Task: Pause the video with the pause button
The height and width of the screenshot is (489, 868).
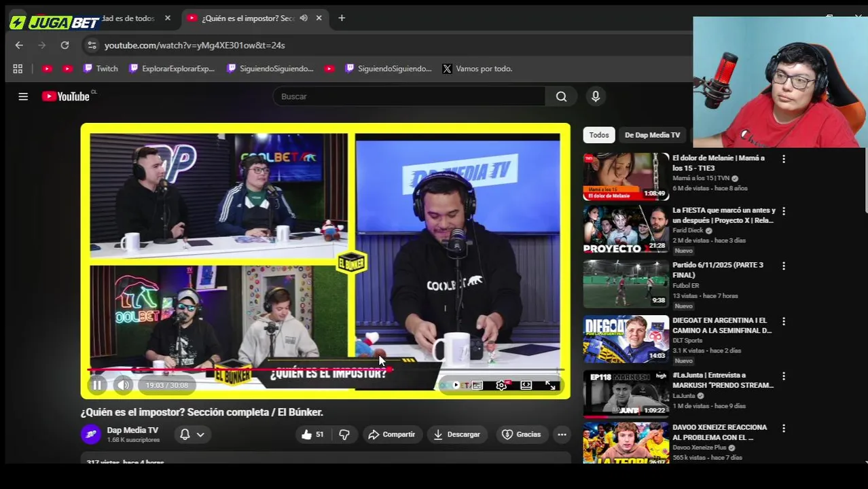Action: [x=97, y=385]
